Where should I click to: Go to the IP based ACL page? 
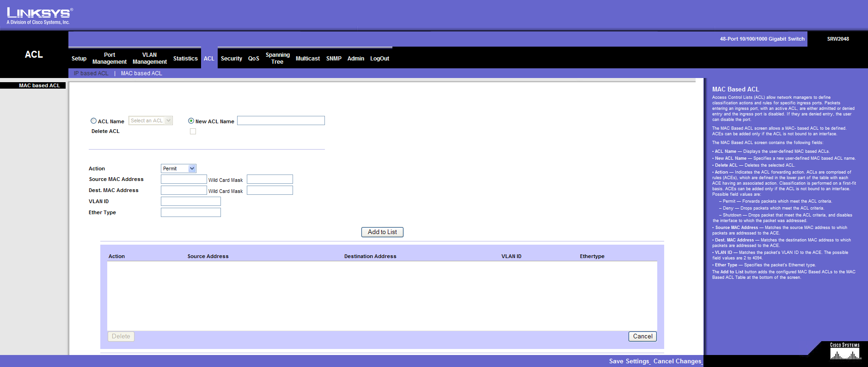click(91, 73)
